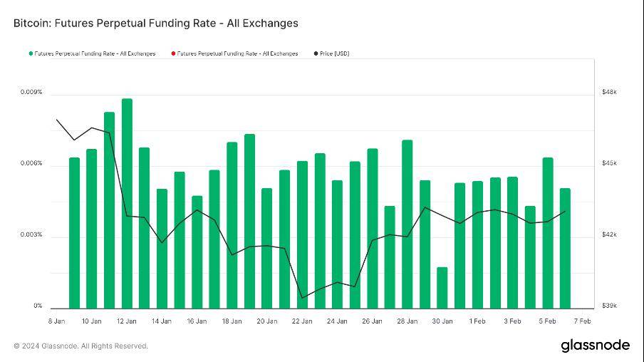The height and width of the screenshot is (362, 644).
Task: Click the $42k price axis label
Action: (609, 234)
